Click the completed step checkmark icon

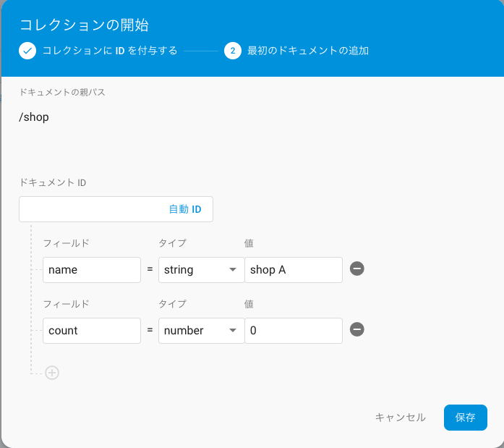(x=27, y=51)
